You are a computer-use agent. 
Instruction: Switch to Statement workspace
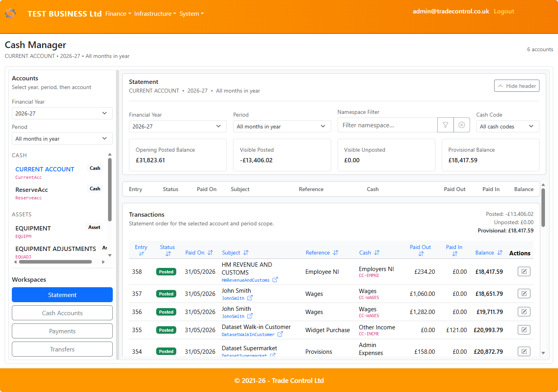[62, 295]
